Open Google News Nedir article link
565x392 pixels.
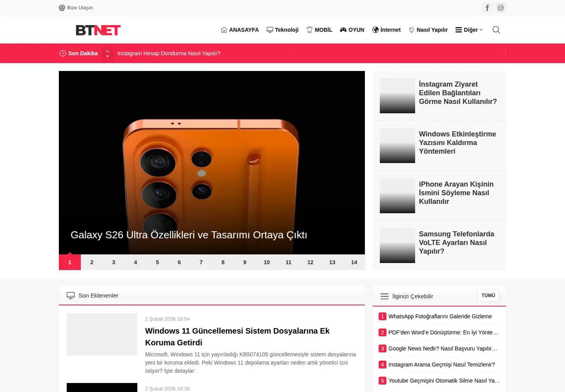(443, 348)
